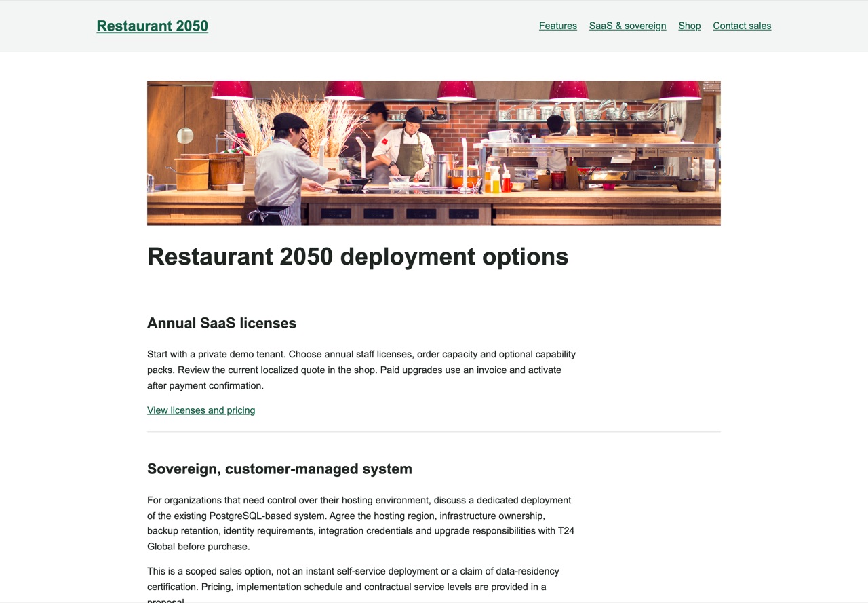Screen dimensions: 868x603
Task: Go to the Features page
Action: point(558,26)
